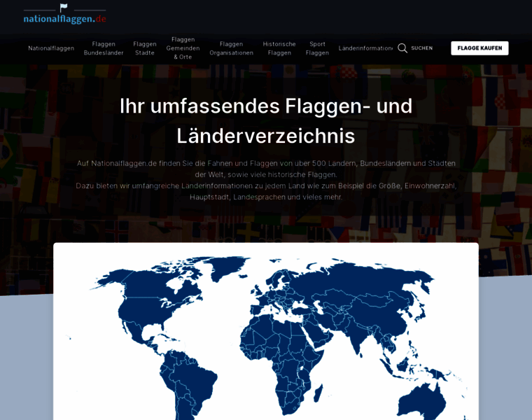This screenshot has height=420, width=532.
Task: Click the SUCHEN search label
Action: [421, 48]
